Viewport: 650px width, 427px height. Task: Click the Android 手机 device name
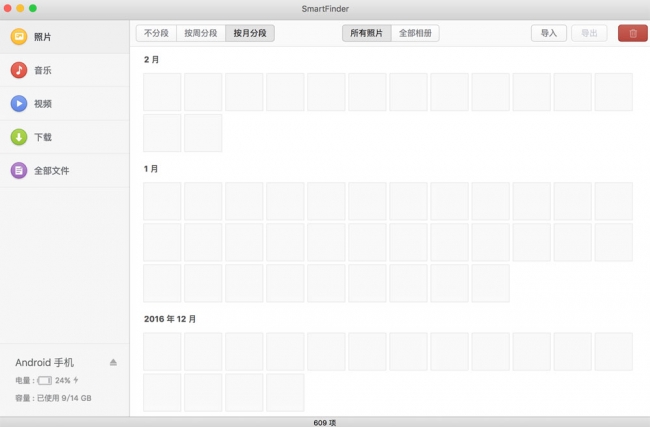click(x=45, y=362)
